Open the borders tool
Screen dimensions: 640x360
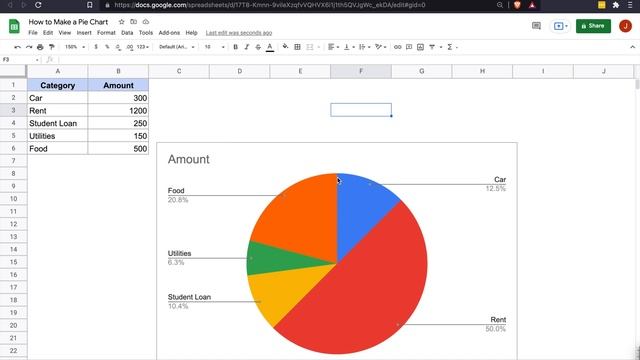tap(298, 47)
